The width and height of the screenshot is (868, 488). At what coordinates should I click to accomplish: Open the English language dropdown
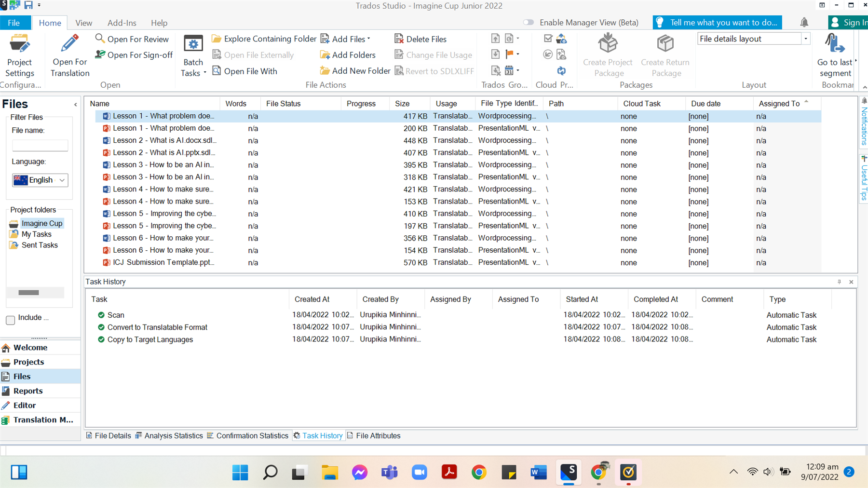coord(40,180)
